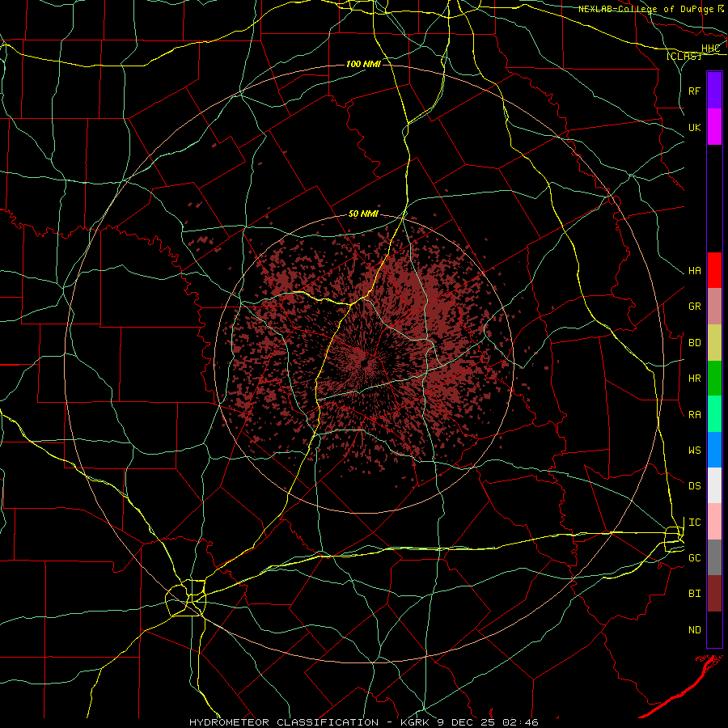Click the BD legend label
Viewport: 728px width, 728px height.
pos(694,343)
